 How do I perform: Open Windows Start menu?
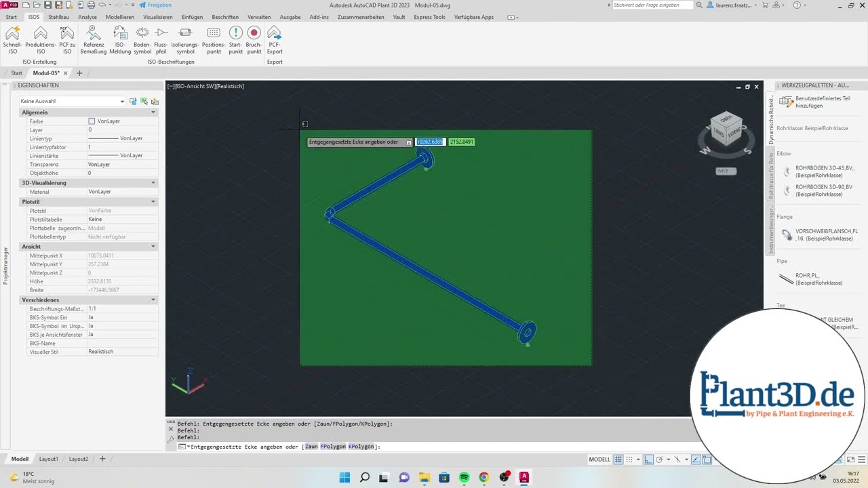344,477
